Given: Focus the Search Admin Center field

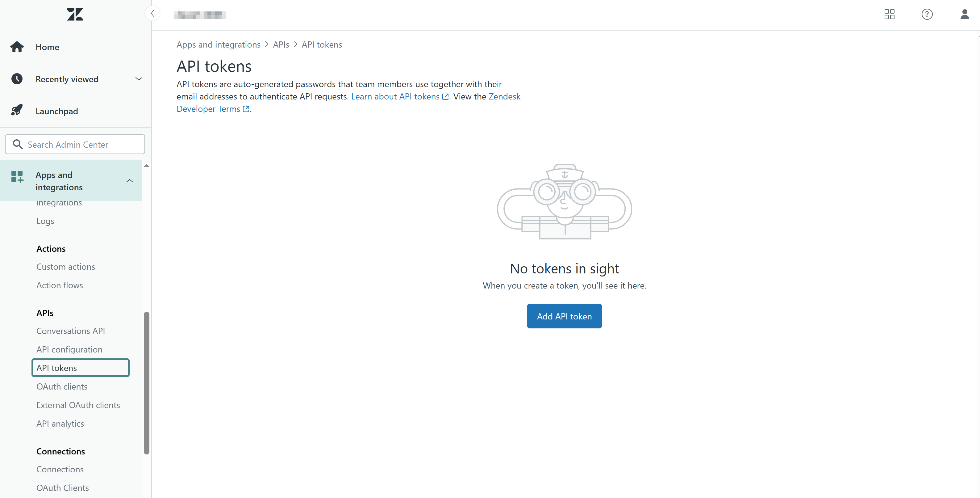Looking at the screenshot, I should [75, 144].
